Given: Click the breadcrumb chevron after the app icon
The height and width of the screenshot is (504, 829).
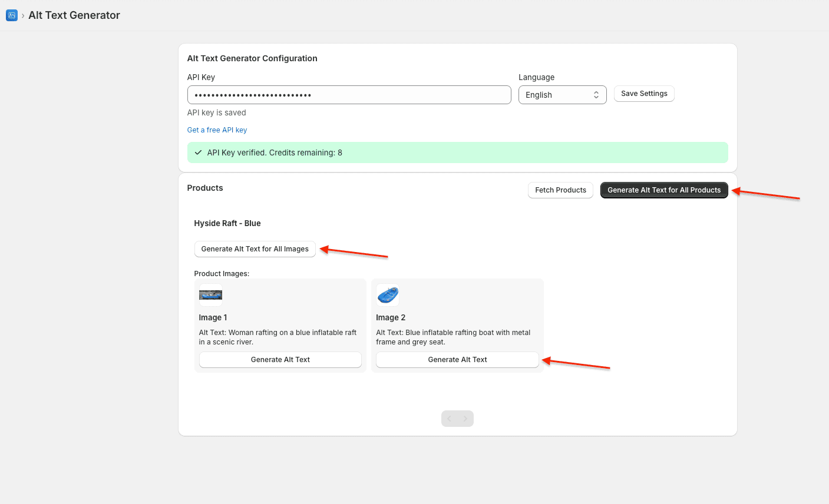Looking at the screenshot, I should pyautogui.click(x=22, y=15).
